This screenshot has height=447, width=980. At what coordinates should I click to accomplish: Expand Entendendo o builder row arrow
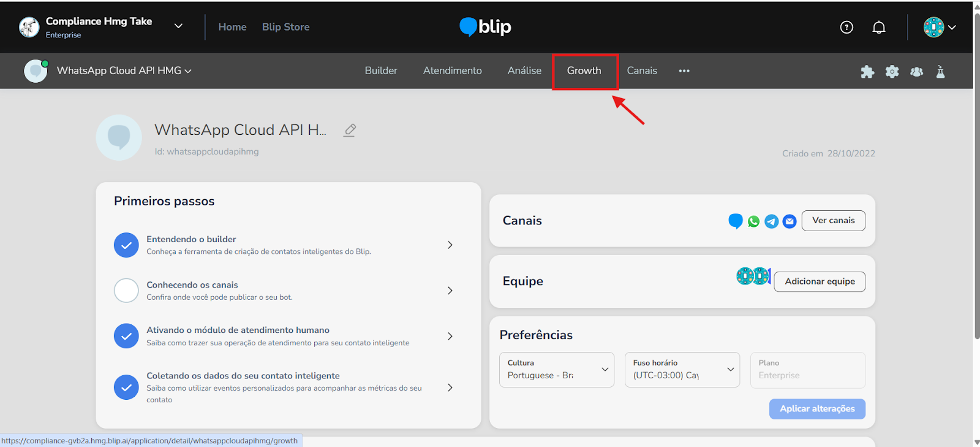[x=450, y=245]
